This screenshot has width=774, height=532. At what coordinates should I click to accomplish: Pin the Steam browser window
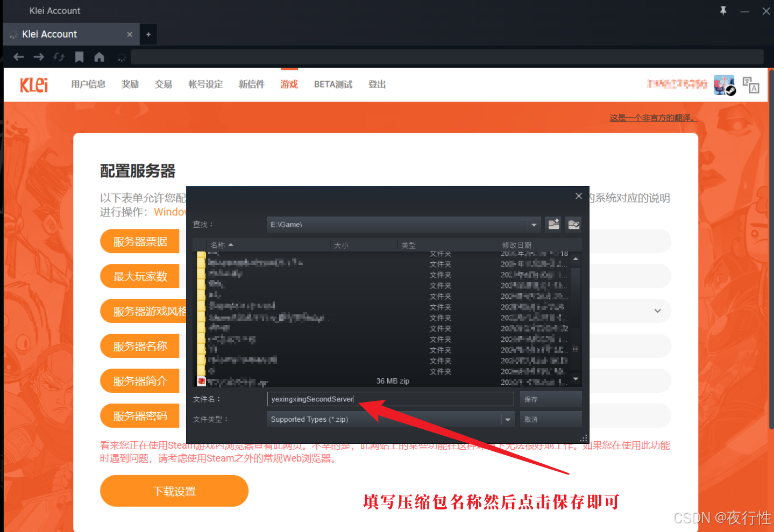(723, 11)
